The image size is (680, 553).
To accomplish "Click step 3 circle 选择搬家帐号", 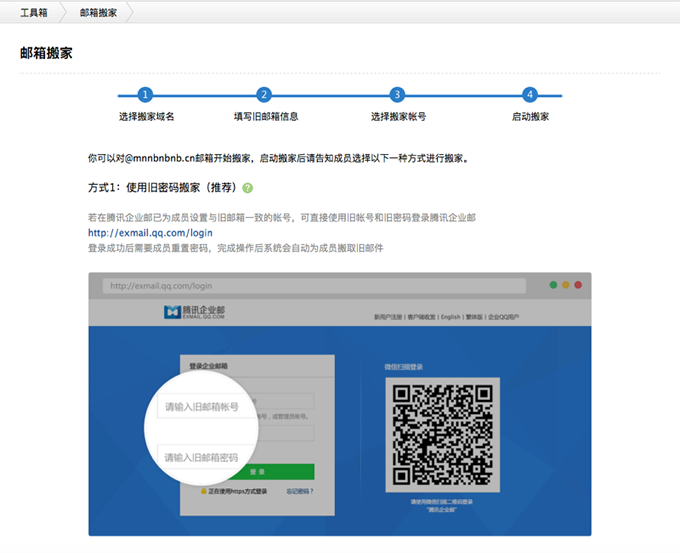I will (x=398, y=95).
